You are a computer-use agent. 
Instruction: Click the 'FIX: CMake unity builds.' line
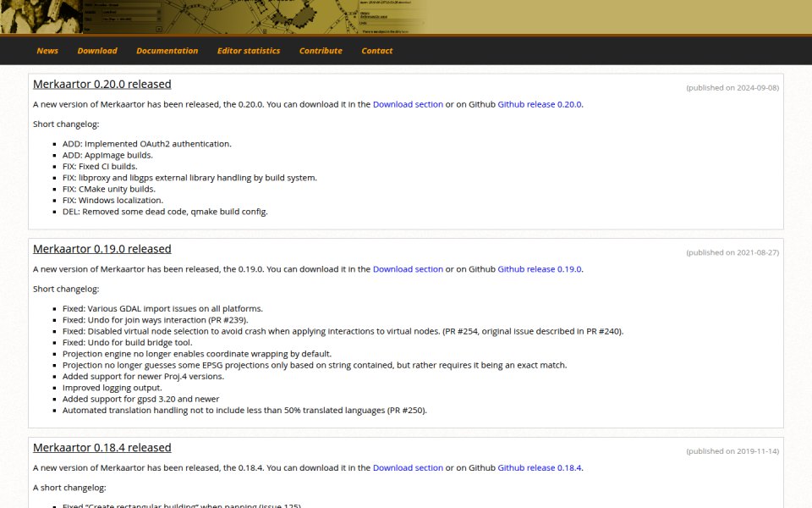pyautogui.click(x=109, y=189)
